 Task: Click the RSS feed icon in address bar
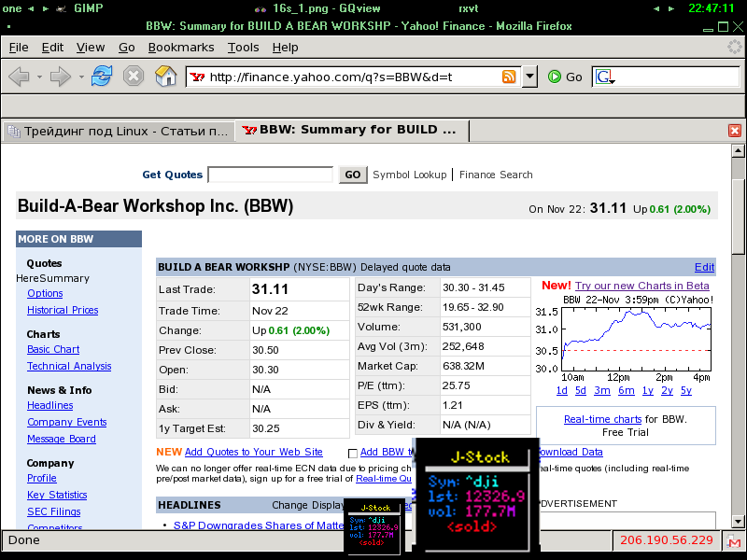point(509,77)
